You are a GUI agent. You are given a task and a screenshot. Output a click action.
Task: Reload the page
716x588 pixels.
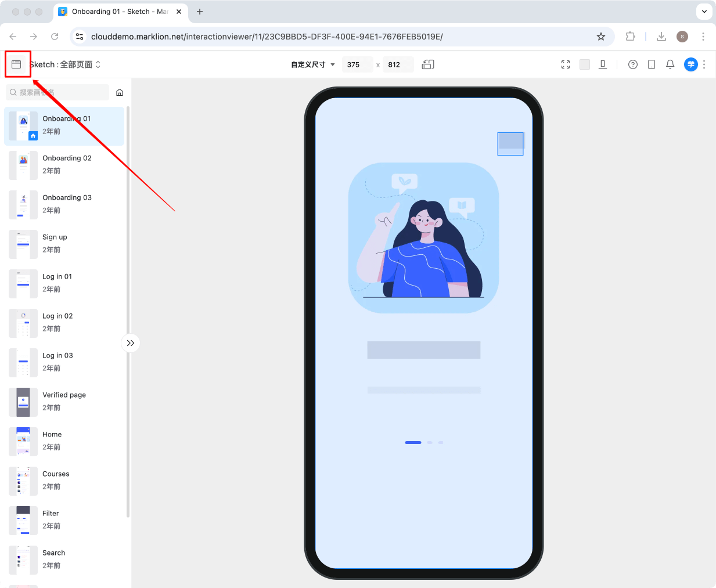[x=55, y=36]
